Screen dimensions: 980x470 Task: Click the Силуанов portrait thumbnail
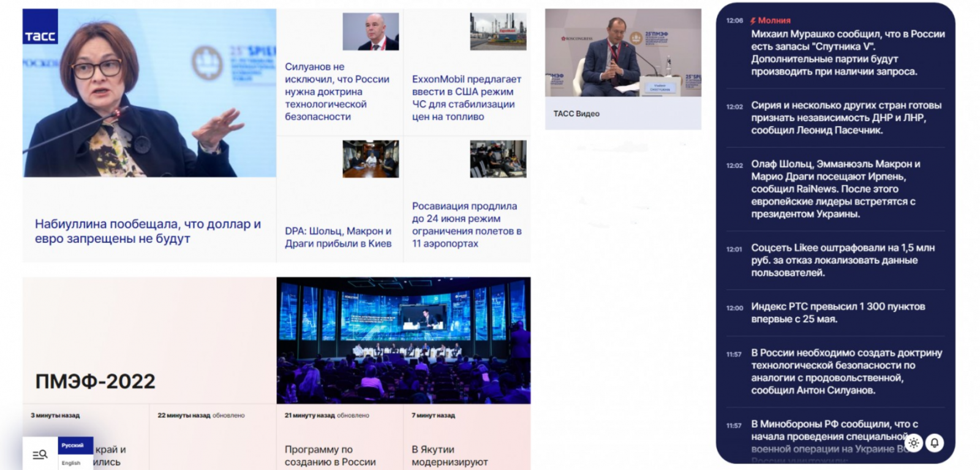(x=371, y=32)
